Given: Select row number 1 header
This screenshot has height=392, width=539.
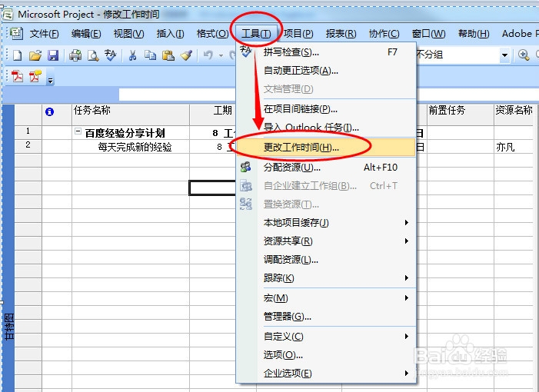Looking at the screenshot, I should (x=28, y=132).
